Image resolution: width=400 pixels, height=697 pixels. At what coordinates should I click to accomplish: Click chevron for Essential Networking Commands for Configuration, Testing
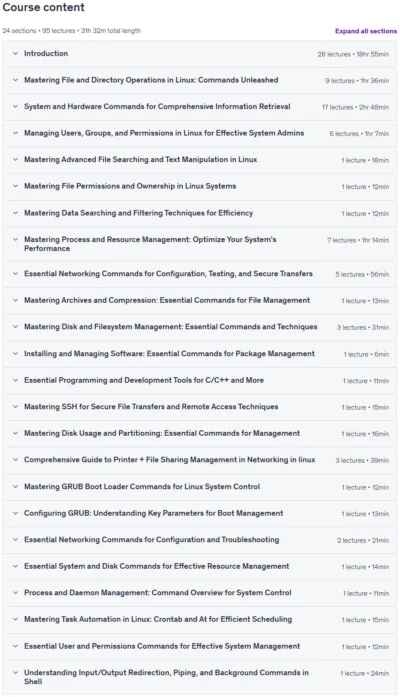coord(16,274)
